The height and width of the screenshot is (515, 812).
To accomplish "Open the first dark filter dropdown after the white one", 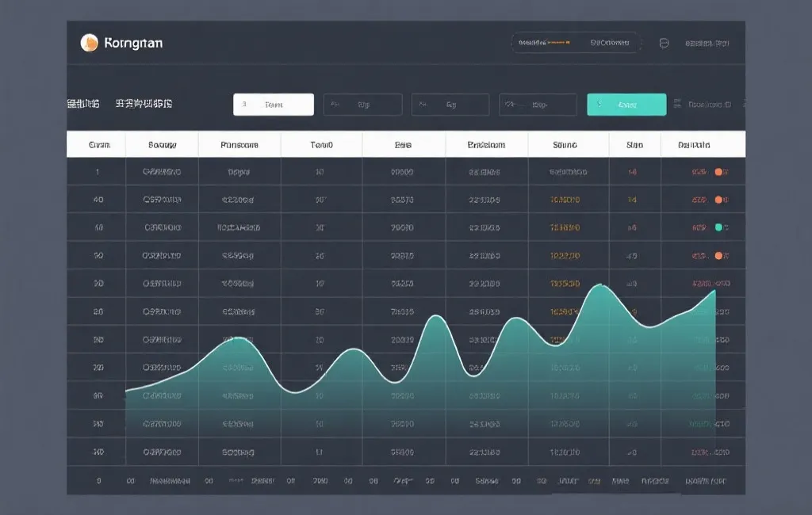I will (362, 105).
